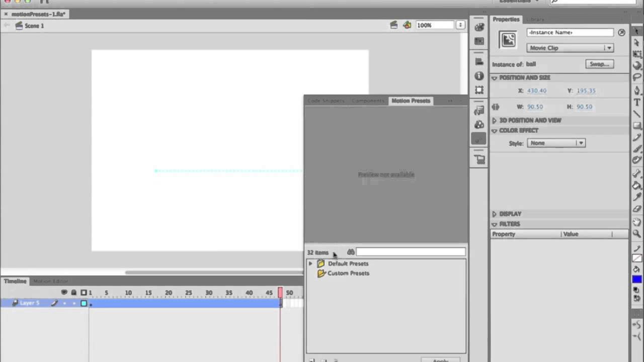This screenshot has height=362, width=644.
Task: Switch to the Components tab
Action: tap(368, 101)
